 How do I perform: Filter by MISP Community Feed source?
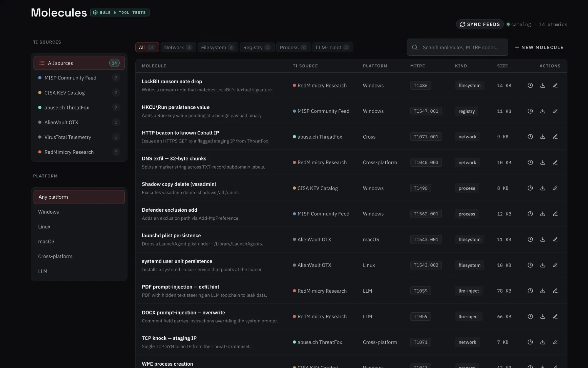(x=79, y=78)
